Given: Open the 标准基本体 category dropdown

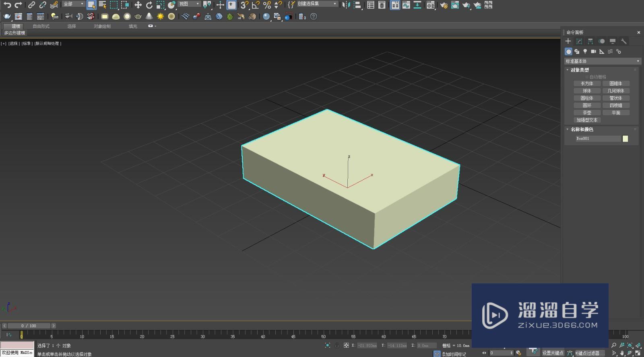Looking at the screenshot, I should tap(602, 61).
